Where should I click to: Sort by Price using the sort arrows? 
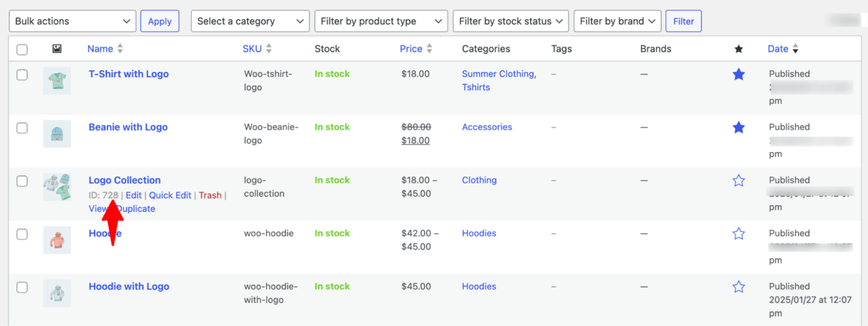[x=430, y=49]
